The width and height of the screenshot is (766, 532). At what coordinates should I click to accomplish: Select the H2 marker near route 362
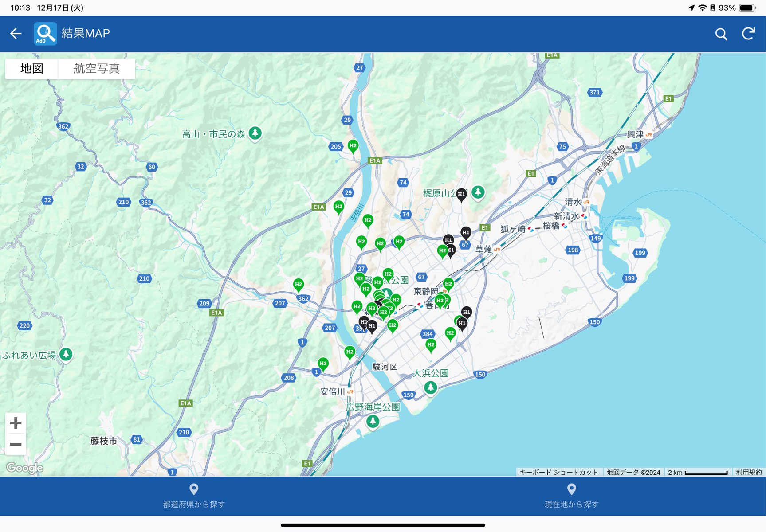pyautogui.click(x=299, y=285)
